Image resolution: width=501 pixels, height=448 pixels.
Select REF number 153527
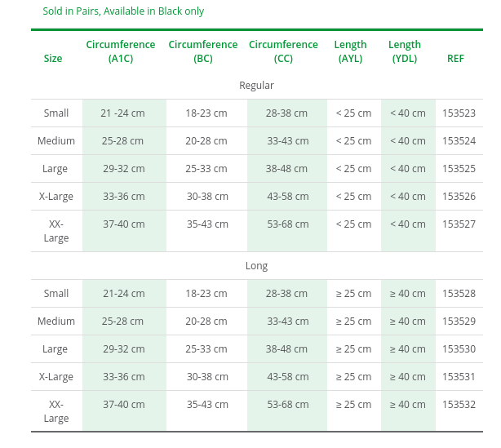[459, 224]
